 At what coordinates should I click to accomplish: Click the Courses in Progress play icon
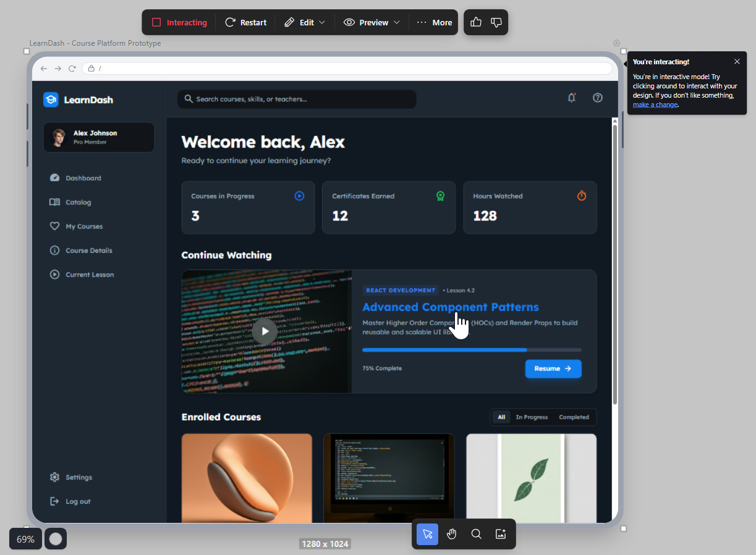(x=299, y=196)
